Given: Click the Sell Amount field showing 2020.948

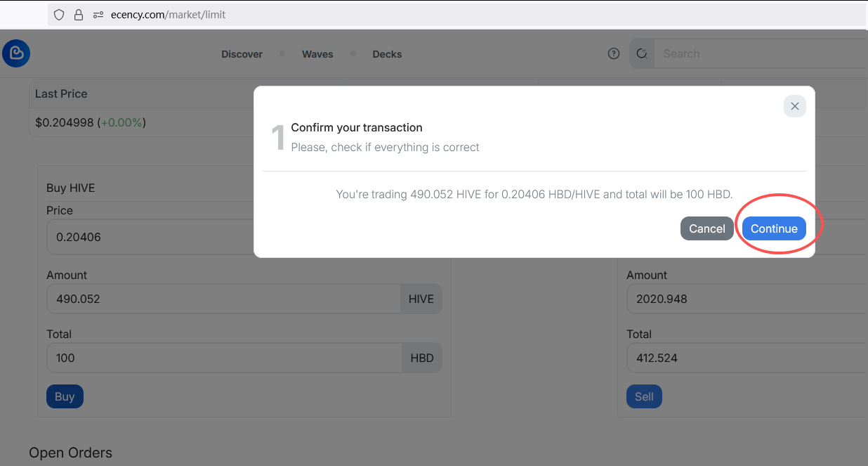Looking at the screenshot, I should click(x=747, y=299).
